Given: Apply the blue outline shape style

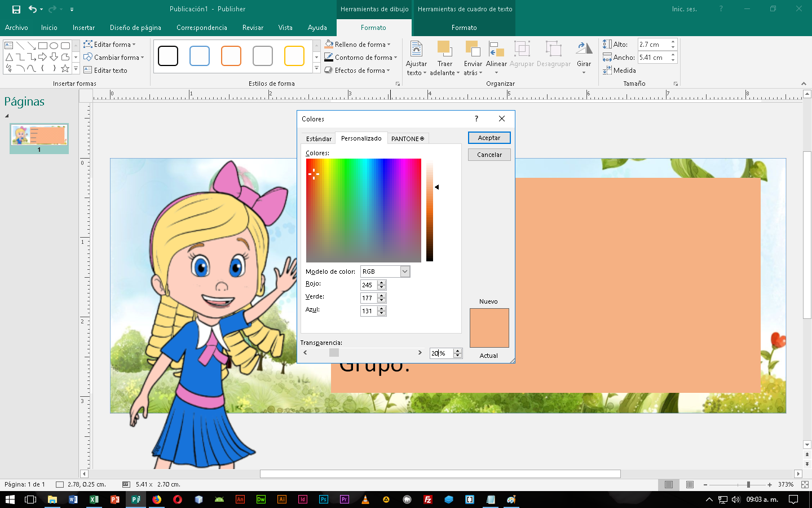Looking at the screenshot, I should tap(200, 56).
